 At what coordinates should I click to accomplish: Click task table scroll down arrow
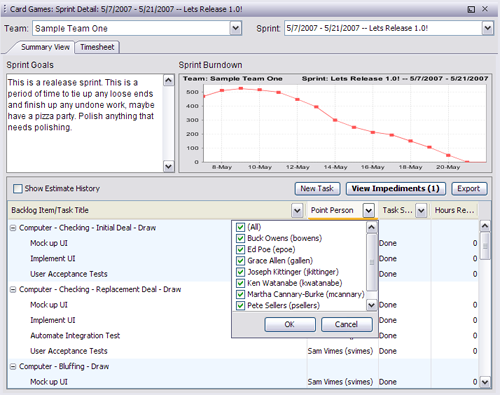tap(485, 382)
